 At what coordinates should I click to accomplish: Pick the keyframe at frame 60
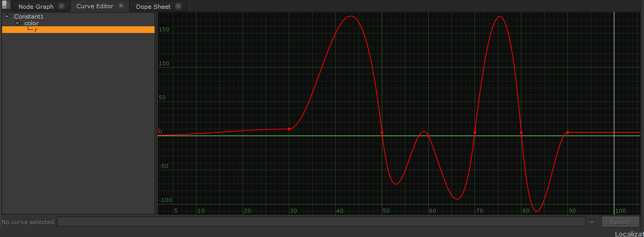[x=428, y=136]
